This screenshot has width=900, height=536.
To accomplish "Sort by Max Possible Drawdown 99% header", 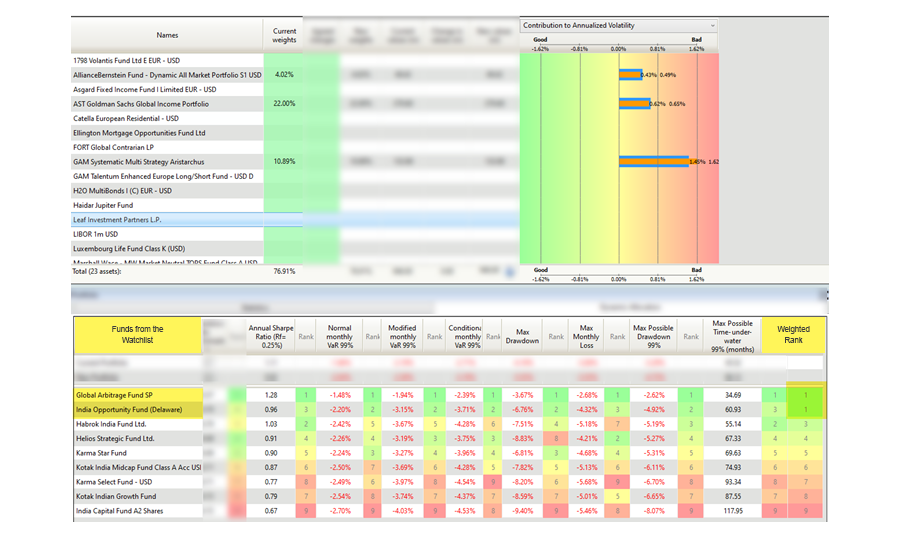I will coord(653,336).
